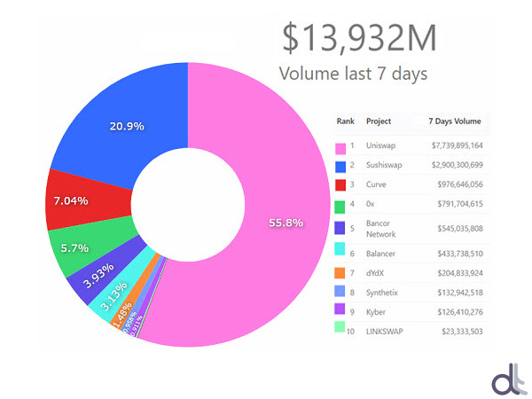Click the dYdX project name
This screenshot has height=399, width=532.
click(375, 273)
